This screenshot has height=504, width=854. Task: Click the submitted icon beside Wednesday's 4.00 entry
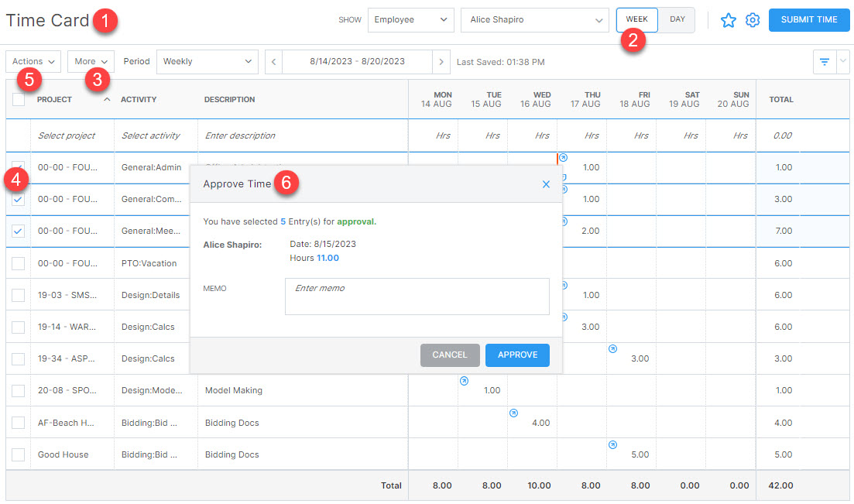513,414
